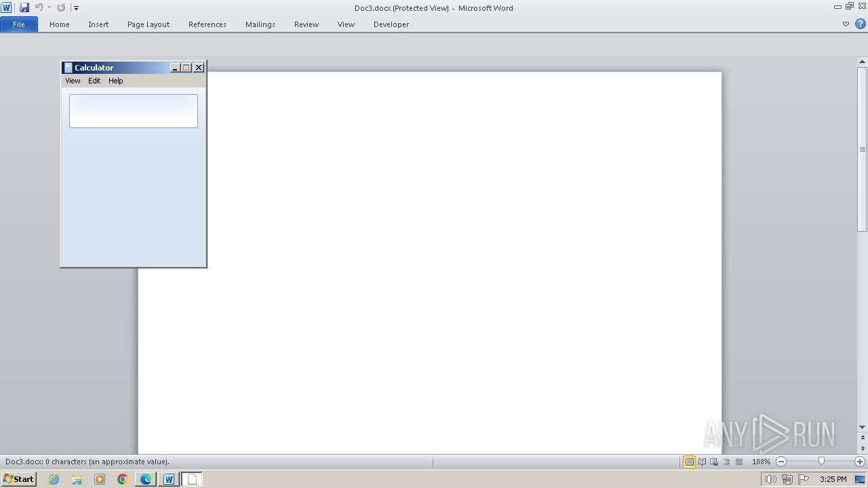Select Print Layout view in status bar
This screenshot has width=868, height=488.
tap(689, 462)
